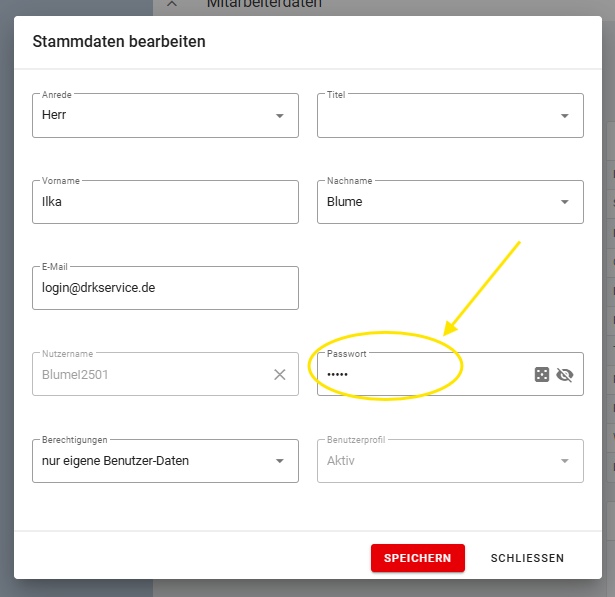Viewport: 615px width, 597px height.
Task: Select the E-Mail input field
Action: [x=165, y=288]
